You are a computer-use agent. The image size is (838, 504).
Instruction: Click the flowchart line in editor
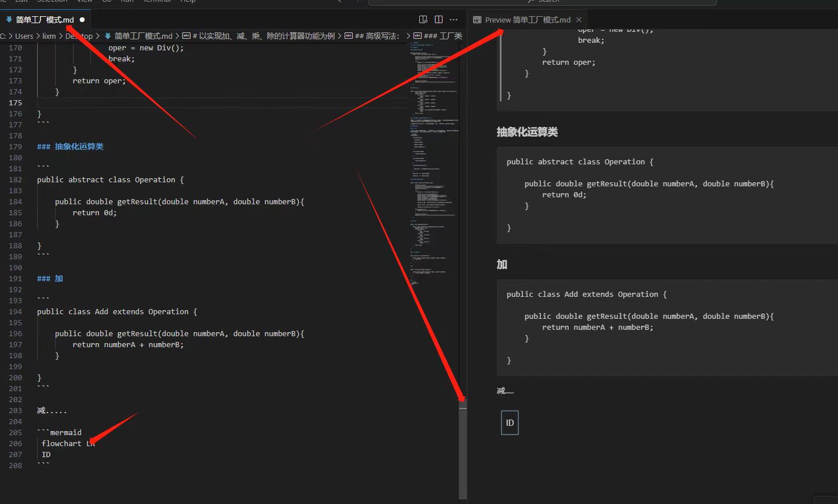(x=68, y=443)
